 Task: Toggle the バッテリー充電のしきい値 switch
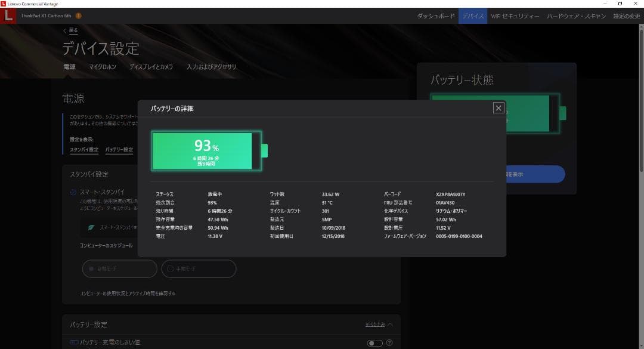pos(374,343)
